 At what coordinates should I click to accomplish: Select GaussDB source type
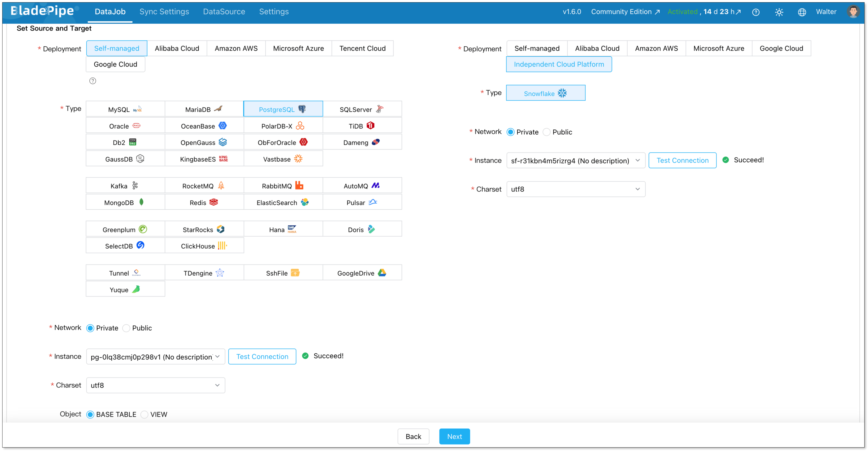pyautogui.click(x=125, y=159)
